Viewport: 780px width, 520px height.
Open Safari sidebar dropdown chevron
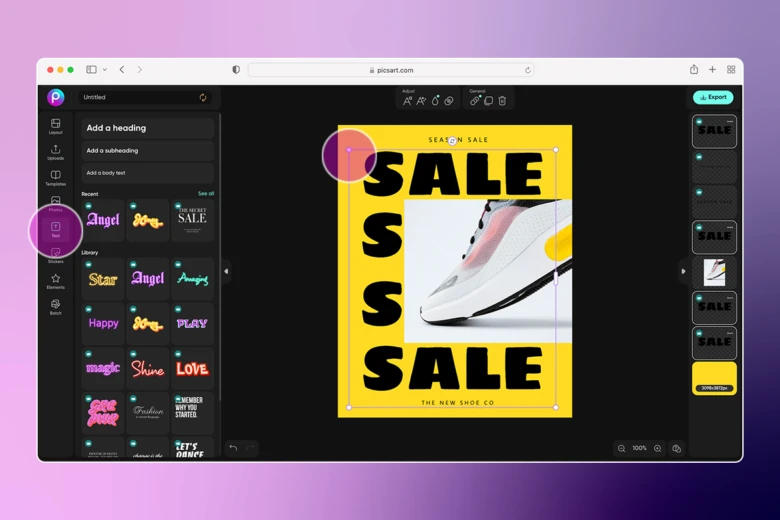coord(105,70)
